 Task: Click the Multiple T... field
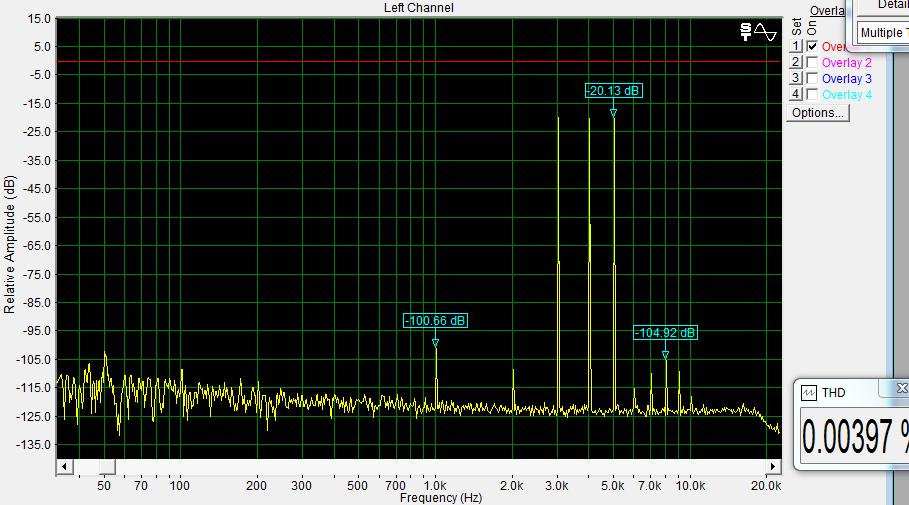tap(883, 32)
